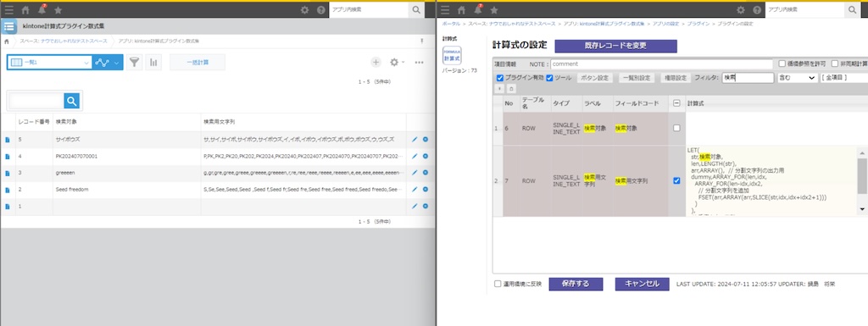Click app list icon beside kintone計算式プラグイン数式集 title
The image size is (868, 326).
(x=8, y=26)
